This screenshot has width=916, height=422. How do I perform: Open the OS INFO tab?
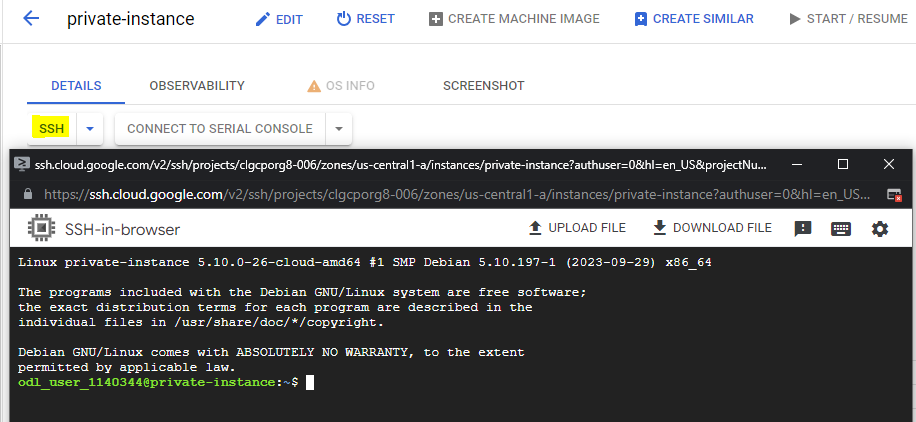tap(341, 86)
